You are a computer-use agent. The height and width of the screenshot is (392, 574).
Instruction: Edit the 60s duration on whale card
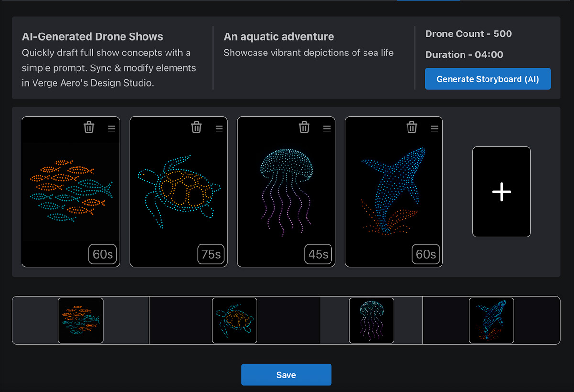tap(426, 254)
